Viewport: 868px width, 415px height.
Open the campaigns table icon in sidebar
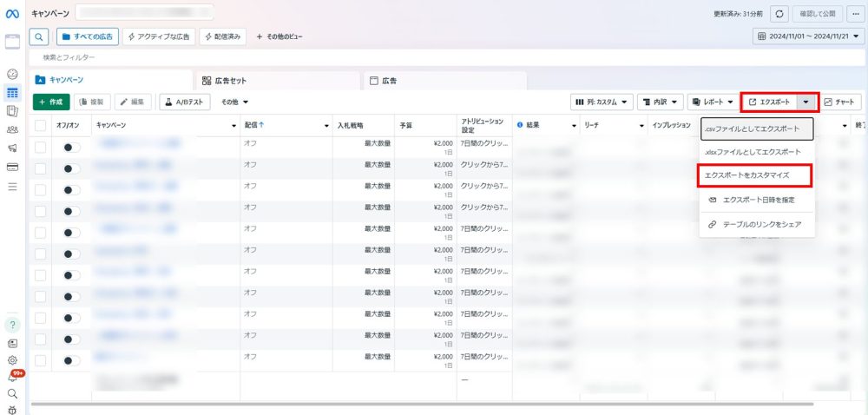click(12, 92)
